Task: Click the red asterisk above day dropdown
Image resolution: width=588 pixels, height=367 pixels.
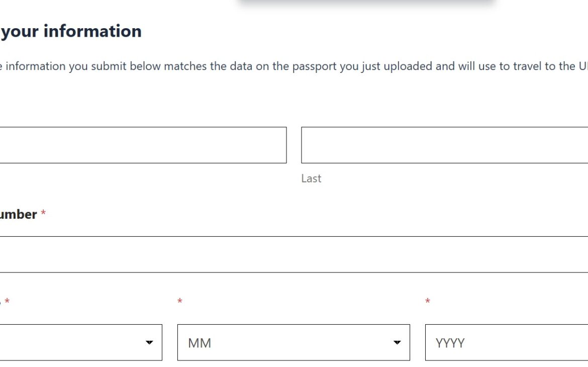Action: 7,302
